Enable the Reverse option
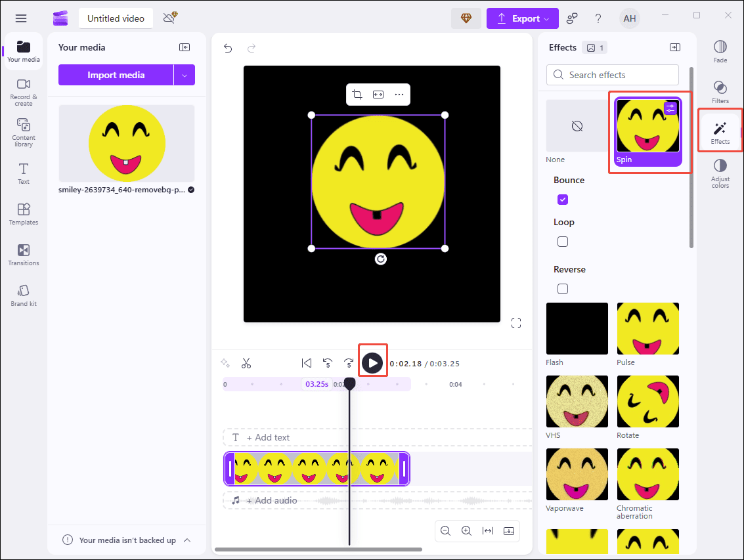The image size is (744, 560). click(563, 288)
